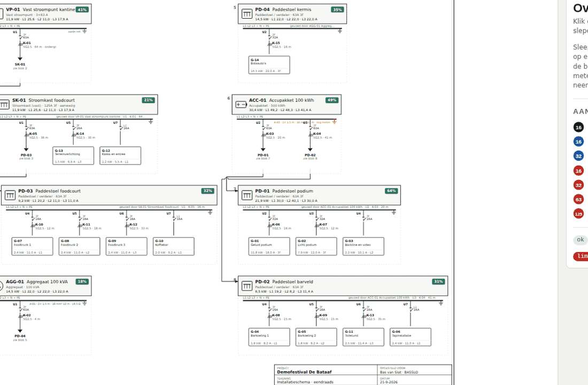Click the Demofestival De Bataaf project title
This screenshot has height=385, width=588.
[x=304, y=372]
